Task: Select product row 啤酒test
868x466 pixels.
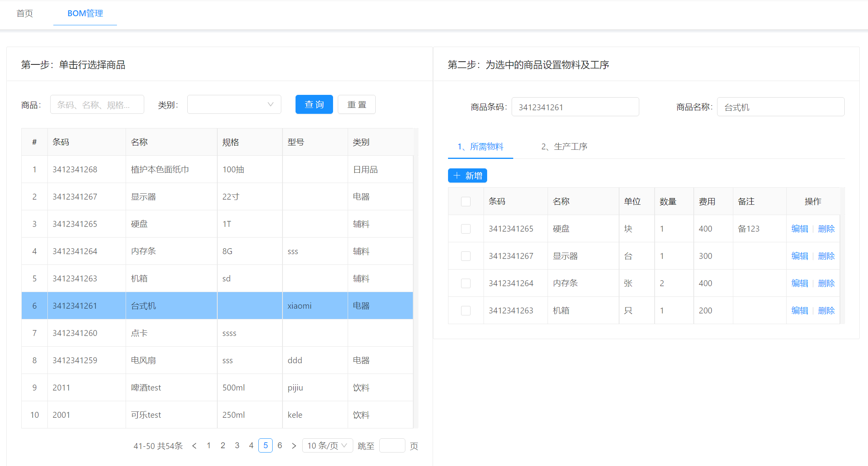Action: point(217,388)
